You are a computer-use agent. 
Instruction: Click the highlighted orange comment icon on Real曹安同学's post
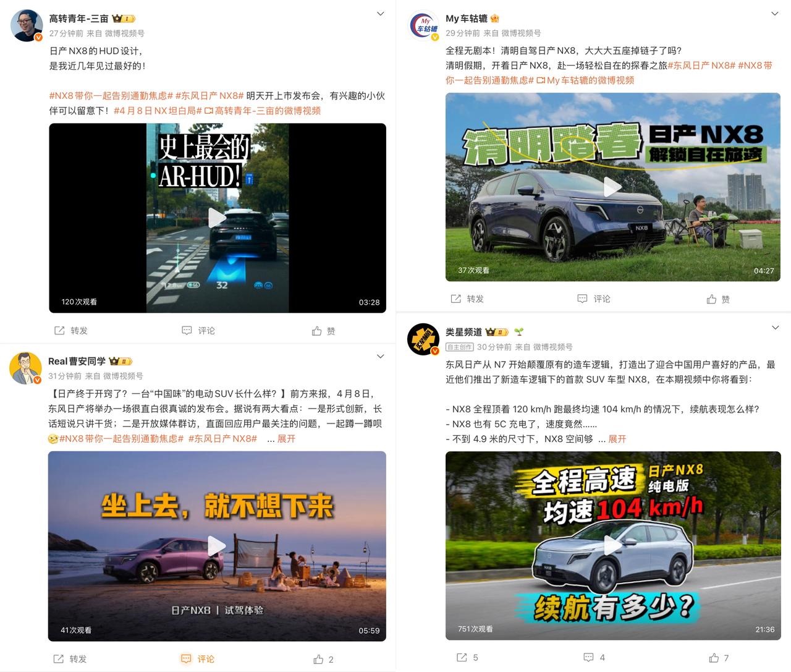point(186,659)
